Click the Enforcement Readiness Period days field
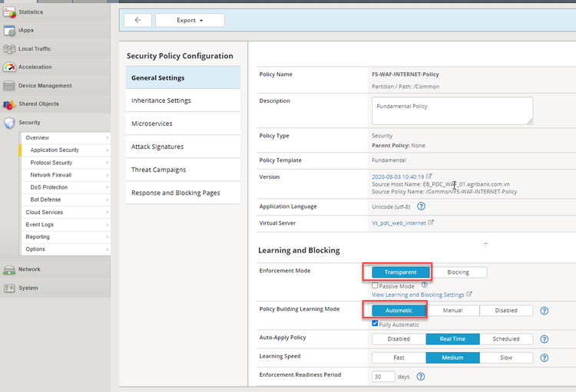 (x=382, y=376)
